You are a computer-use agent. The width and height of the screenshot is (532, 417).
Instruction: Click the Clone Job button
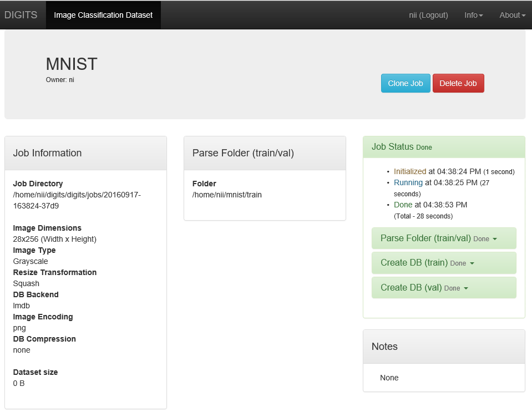pyautogui.click(x=406, y=83)
